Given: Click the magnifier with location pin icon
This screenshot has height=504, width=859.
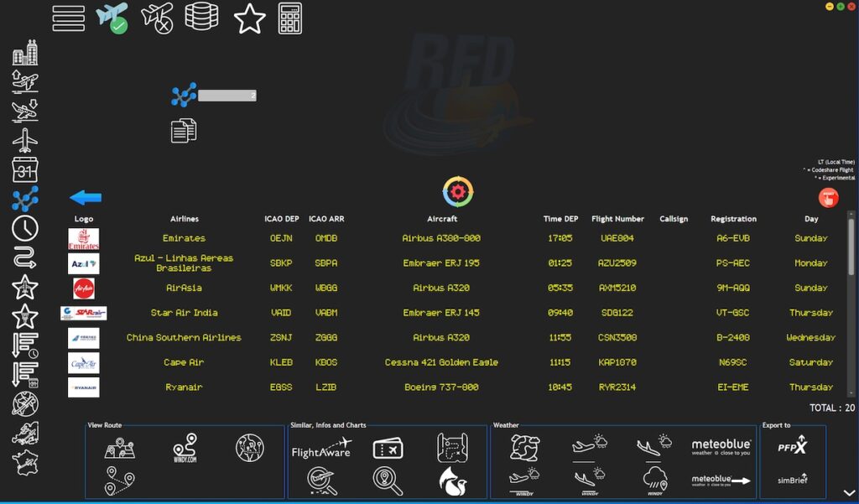Looking at the screenshot, I should pos(388,481).
